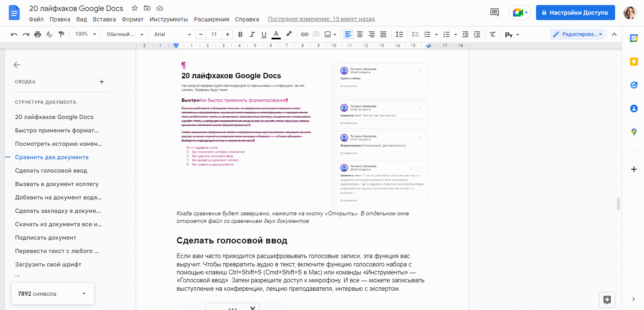Open the Google account avatar

coord(630,13)
